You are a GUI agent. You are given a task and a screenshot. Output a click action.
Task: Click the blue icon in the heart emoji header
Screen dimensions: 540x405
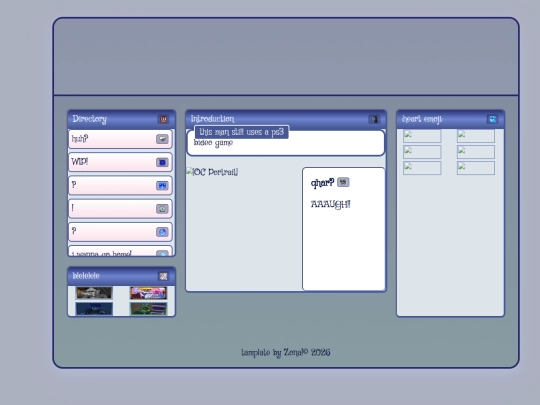point(492,119)
